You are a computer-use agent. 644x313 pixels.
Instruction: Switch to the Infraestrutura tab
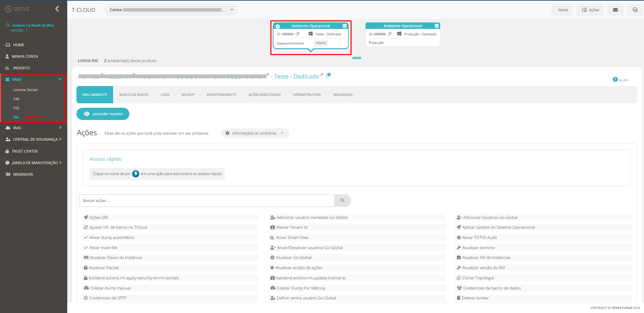tap(307, 95)
